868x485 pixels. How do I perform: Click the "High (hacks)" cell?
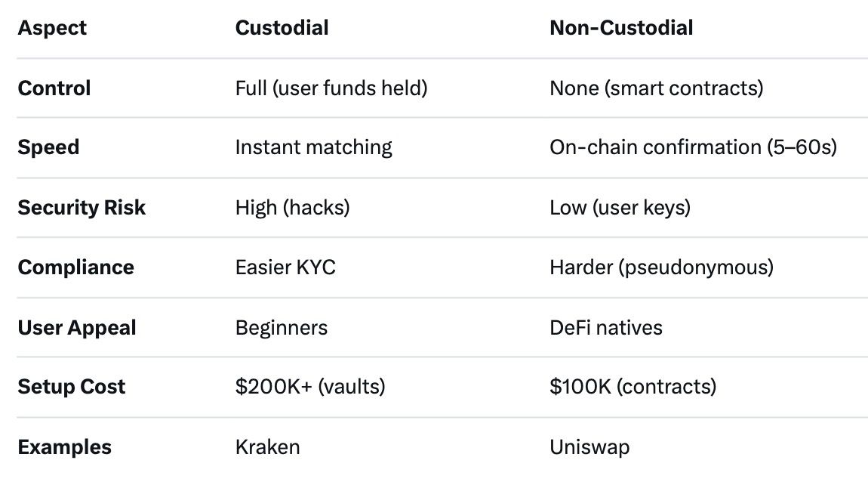pos(292,208)
